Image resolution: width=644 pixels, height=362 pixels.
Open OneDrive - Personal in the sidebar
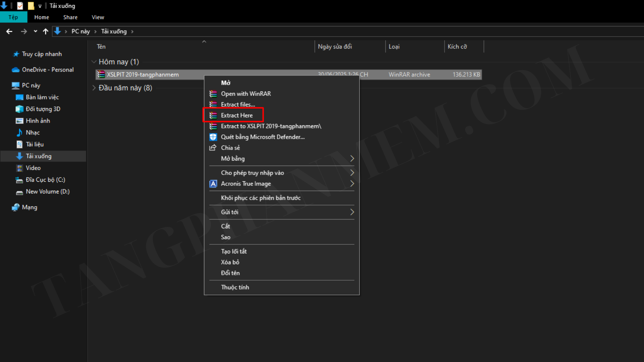pyautogui.click(x=48, y=70)
